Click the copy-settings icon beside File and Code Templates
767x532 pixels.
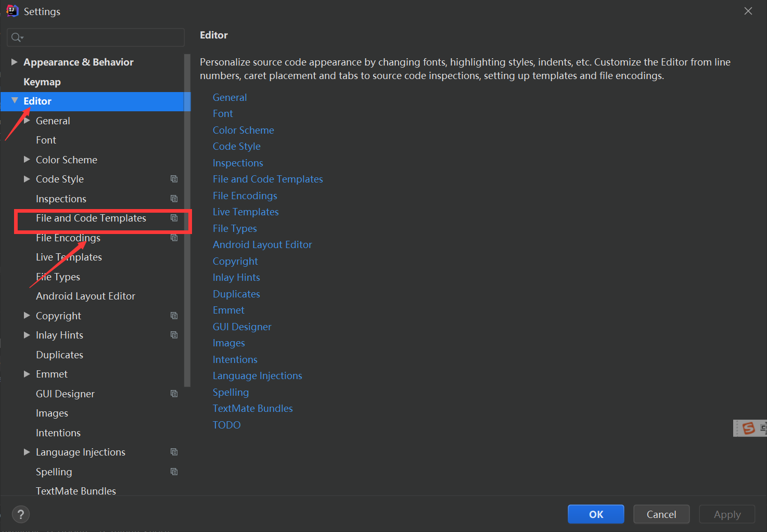pos(174,218)
